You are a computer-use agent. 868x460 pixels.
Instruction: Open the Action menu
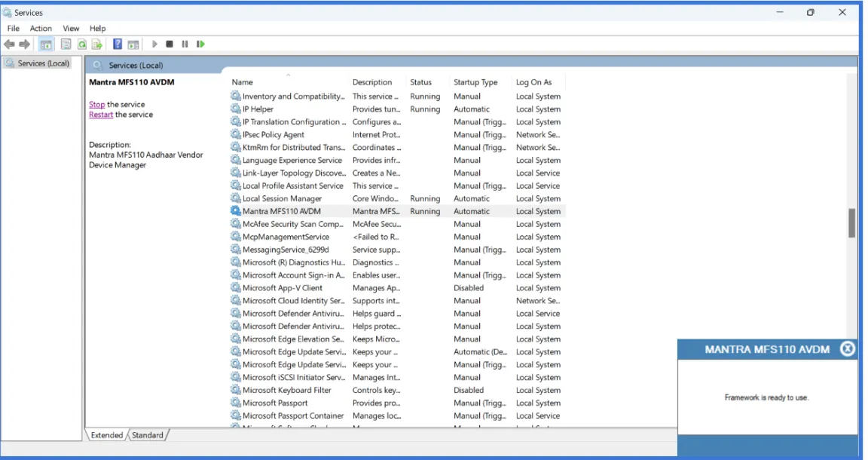[x=41, y=29]
